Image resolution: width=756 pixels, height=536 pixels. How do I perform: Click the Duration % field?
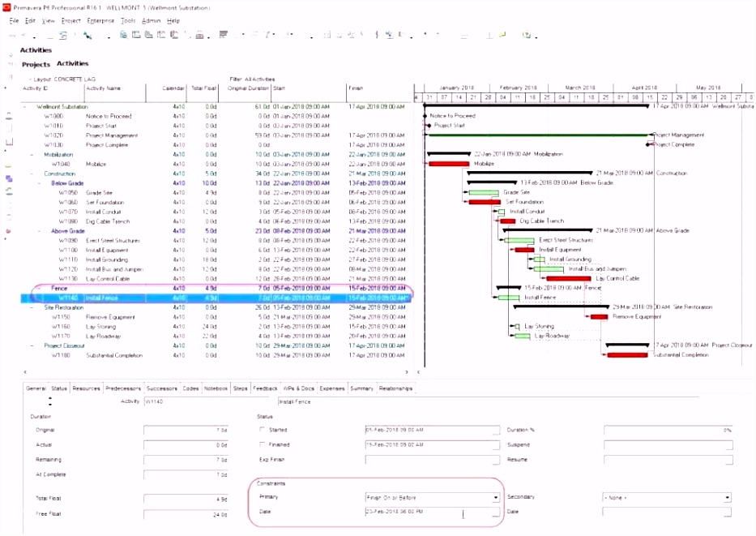pyautogui.click(x=668, y=430)
